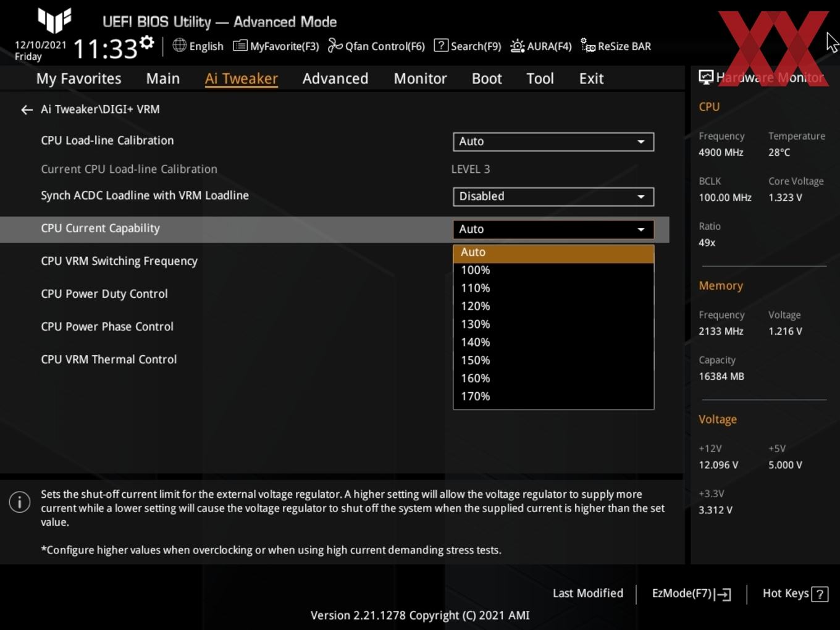Open the Monitor tab

[x=420, y=78]
